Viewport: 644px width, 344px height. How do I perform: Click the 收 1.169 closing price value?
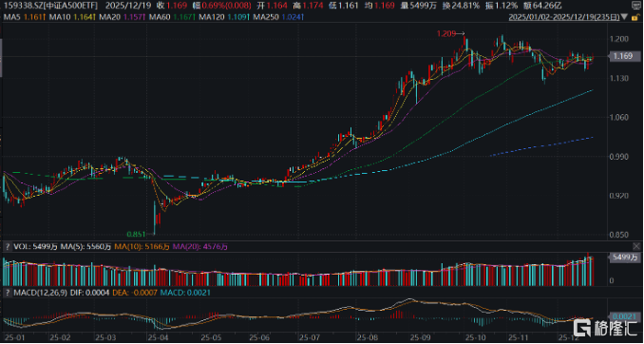(x=172, y=6)
